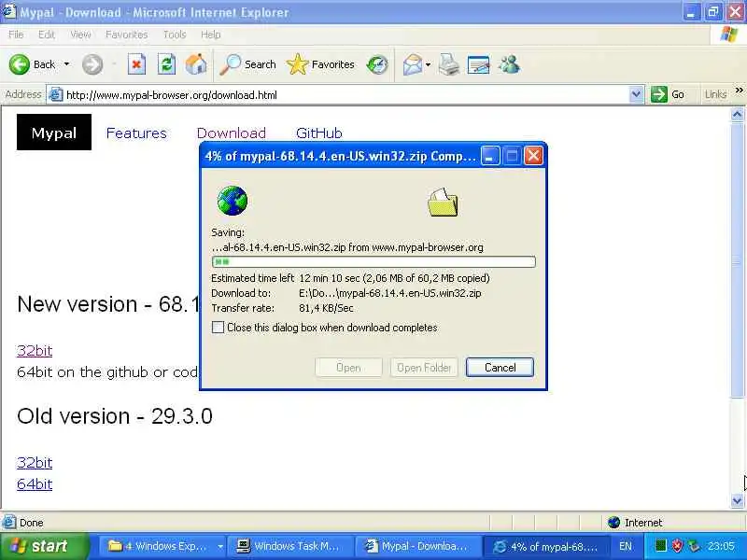Viewport: 747px width, 560px height.
Task: Click the Back arrow icon in IE toolbar
Action: 19,64
